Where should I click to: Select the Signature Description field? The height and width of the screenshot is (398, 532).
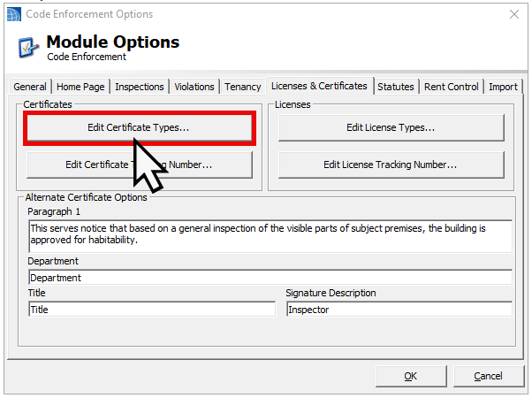coord(399,310)
